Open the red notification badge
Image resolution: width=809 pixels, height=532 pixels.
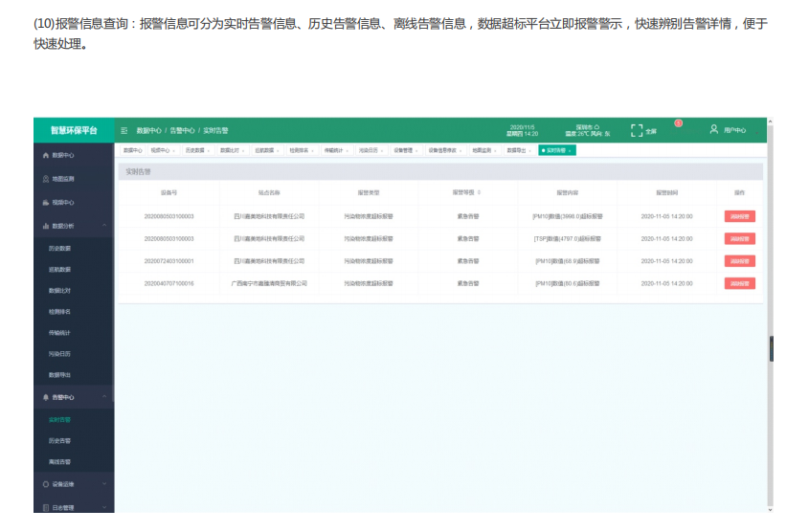678,122
